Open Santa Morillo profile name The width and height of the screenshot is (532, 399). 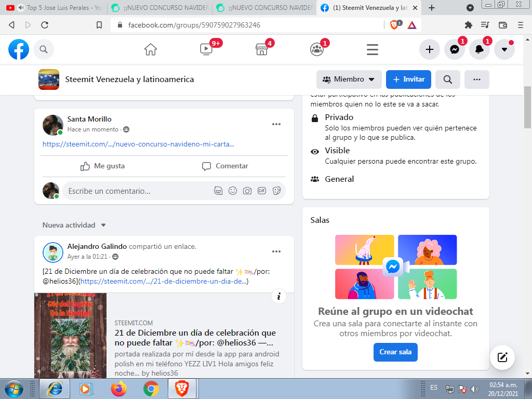(89, 119)
